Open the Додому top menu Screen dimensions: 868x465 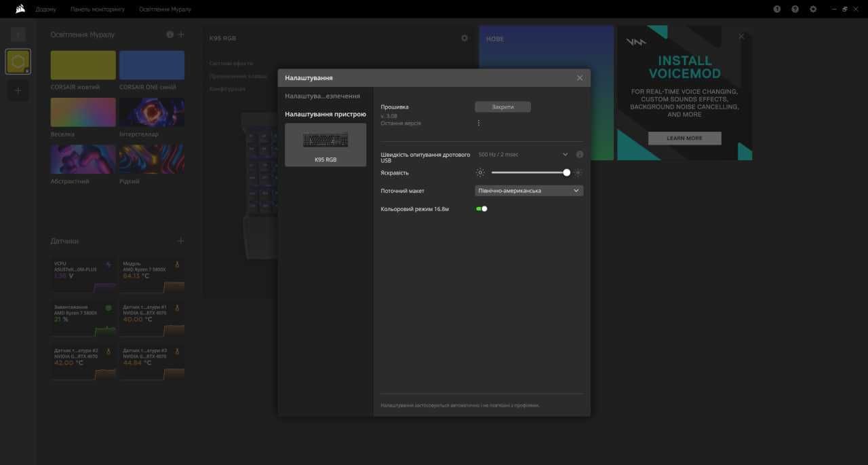pos(46,10)
